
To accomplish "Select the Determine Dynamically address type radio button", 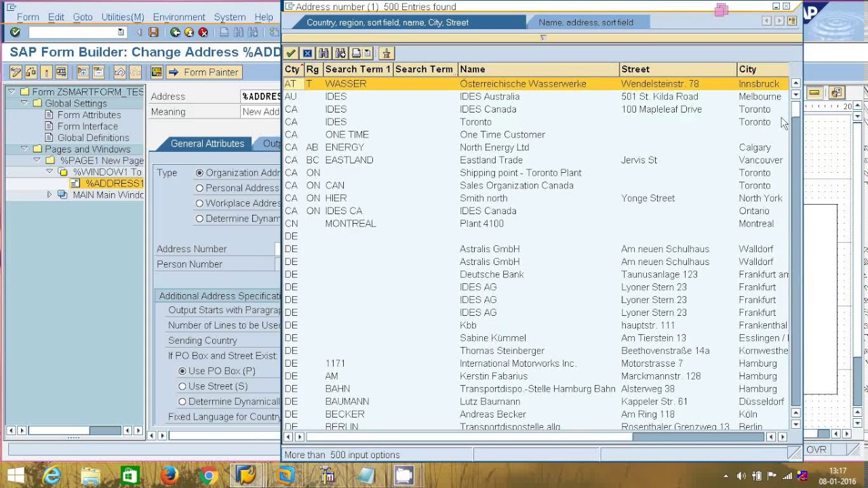I will [199, 219].
